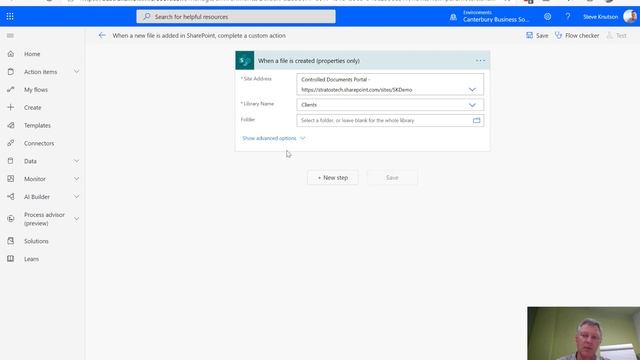This screenshot has width=640, height=360.
Task: Collapse the left navigation hamburger menu
Action: (x=10, y=36)
